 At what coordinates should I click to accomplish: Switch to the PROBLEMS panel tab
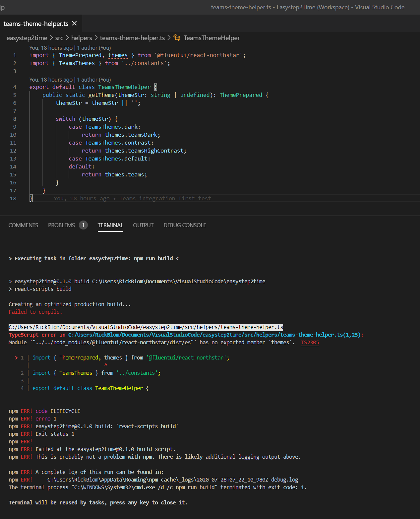tap(61, 225)
